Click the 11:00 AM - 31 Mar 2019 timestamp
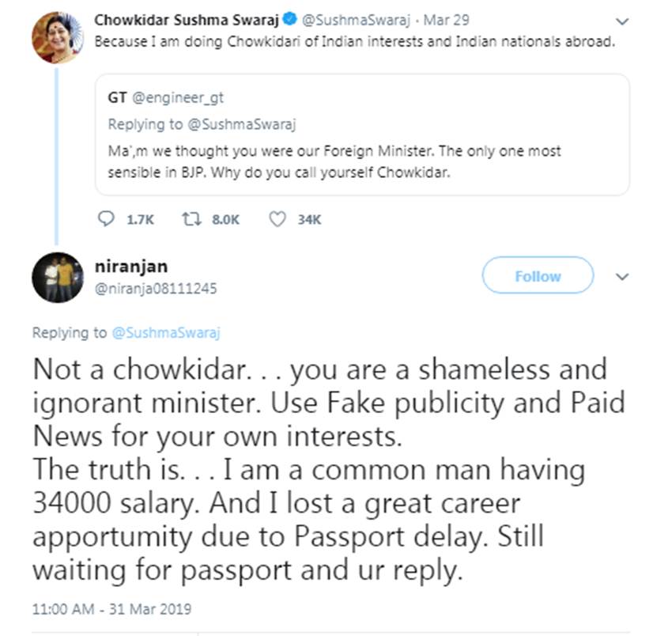The width and height of the screenshot is (672, 636). (x=111, y=609)
